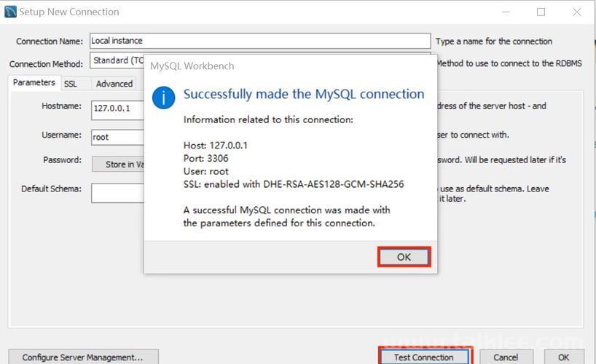
Task: Click OK at the bottom of the Setup New Connection window
Action: point(564,357)
